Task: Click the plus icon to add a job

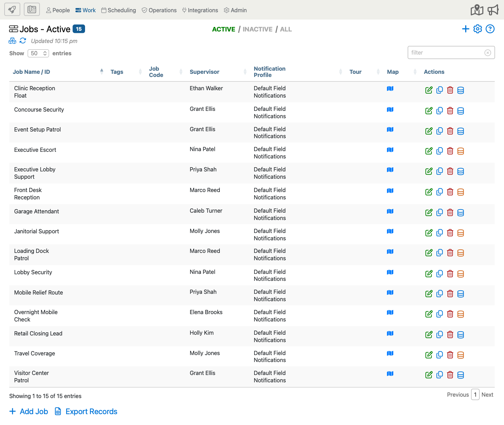Action: 465,29
